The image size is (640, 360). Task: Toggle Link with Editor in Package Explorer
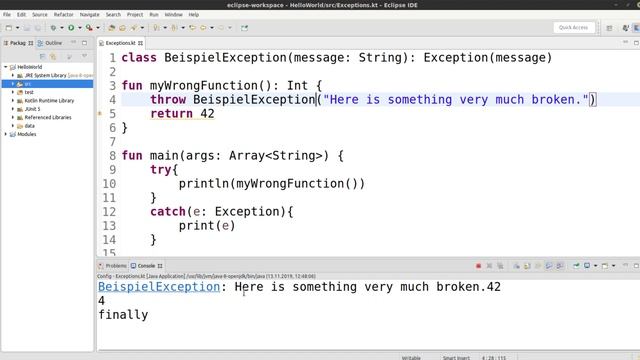53,56
